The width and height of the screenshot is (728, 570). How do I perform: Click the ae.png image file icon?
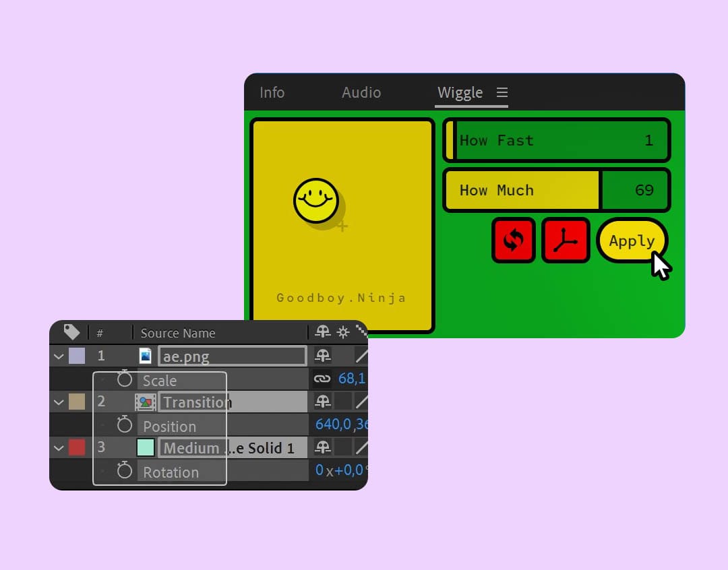click(x=145, y=356)
